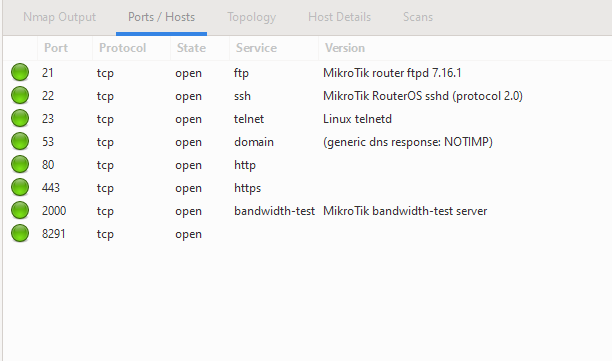Select port number 22 cell
Image resolution: width=612 pixels, height=361 pixels.
(x=48, y=96)
